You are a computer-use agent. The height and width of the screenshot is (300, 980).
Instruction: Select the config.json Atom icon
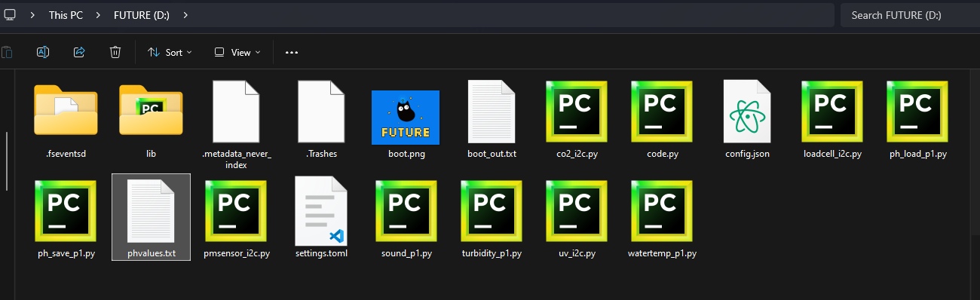(x=747, y=112)
